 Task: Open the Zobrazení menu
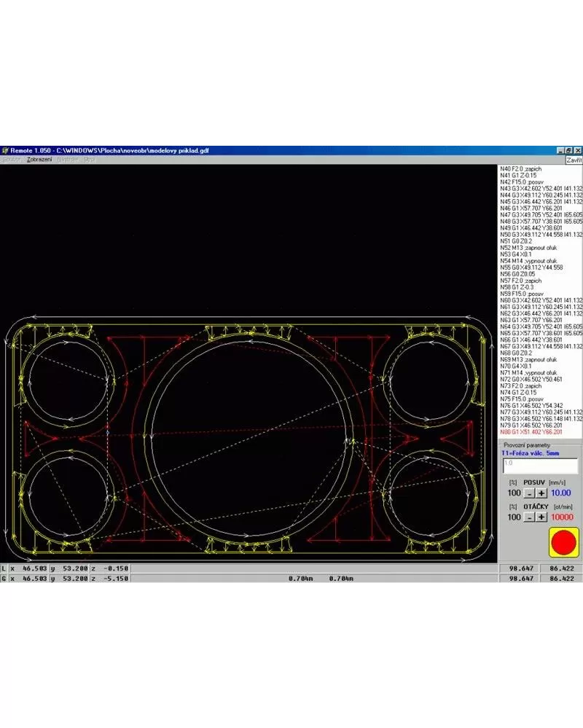pos(39,160)
